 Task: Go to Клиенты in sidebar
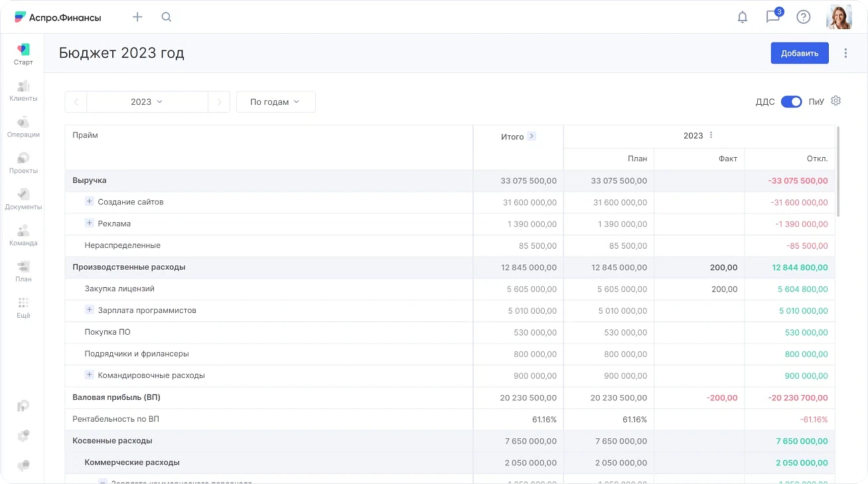(x=23, y=91)
